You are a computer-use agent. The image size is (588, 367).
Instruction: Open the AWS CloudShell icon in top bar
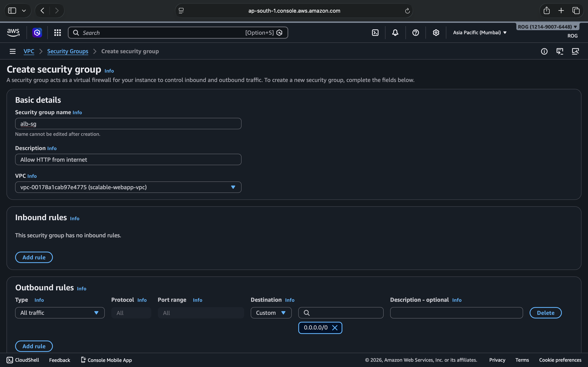(375, 33)
